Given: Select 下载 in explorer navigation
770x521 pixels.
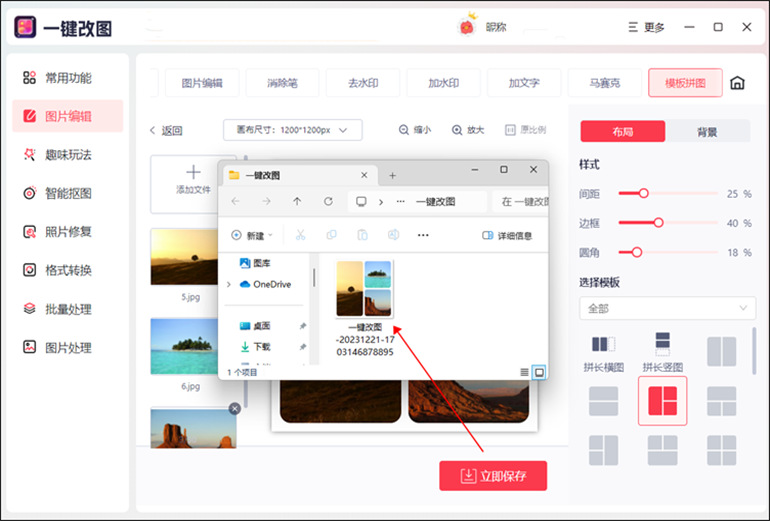Looking at the screenshot, I should point(255,347).
